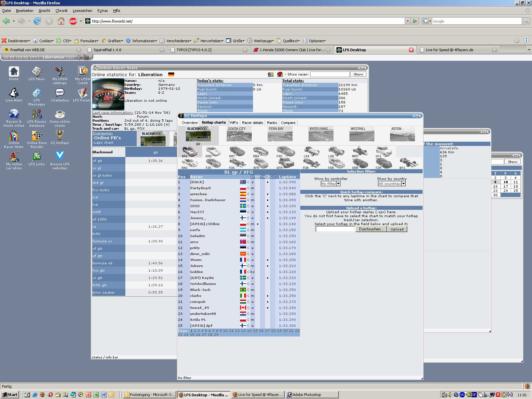The width and height of the screenshot is (532, 399).
Task: Open the S2 Hotlaps trophy icon
Action: pos(60,136)
